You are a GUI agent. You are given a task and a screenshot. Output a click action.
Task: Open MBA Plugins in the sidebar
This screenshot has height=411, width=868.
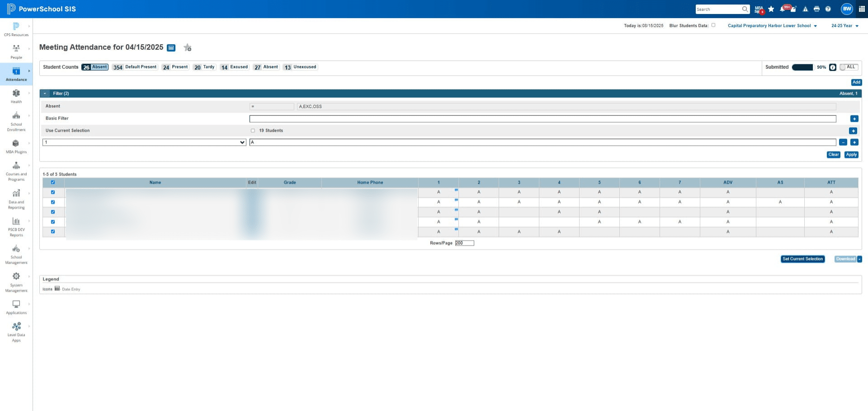[x=16, y=147]
